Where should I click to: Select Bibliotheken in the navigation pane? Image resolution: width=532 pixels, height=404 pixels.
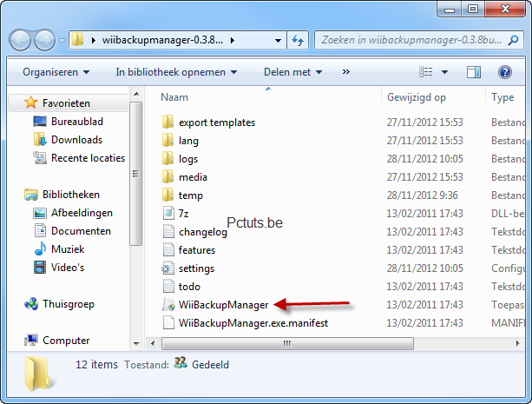tap(71, 195)
